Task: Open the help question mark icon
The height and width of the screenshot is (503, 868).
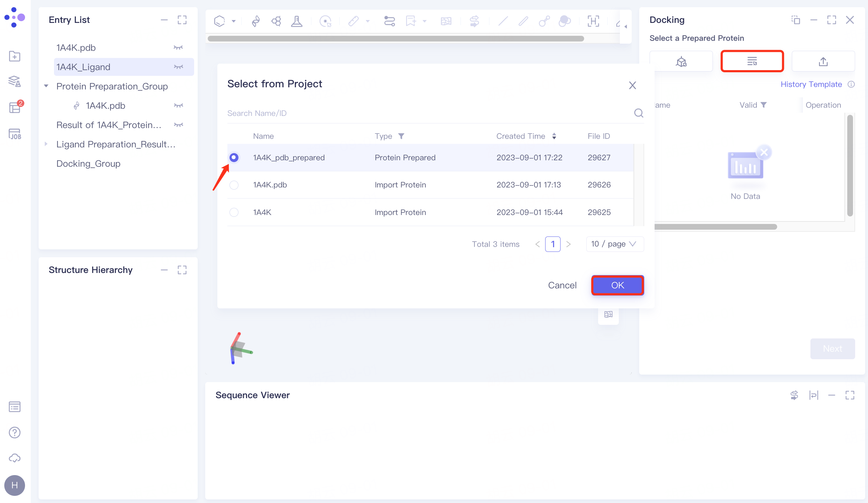Action: click(15, 433)
